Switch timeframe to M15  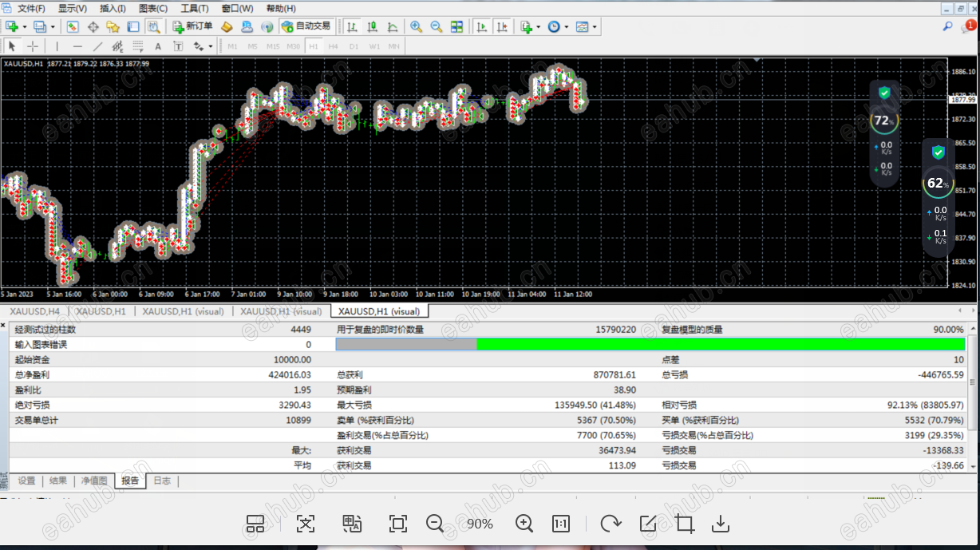click(x=273, y=46)
